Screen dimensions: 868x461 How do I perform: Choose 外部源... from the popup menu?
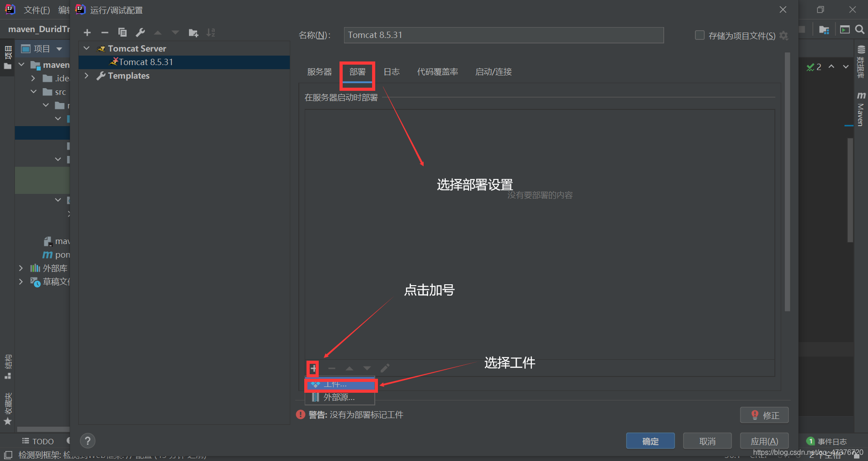(340, 397)
